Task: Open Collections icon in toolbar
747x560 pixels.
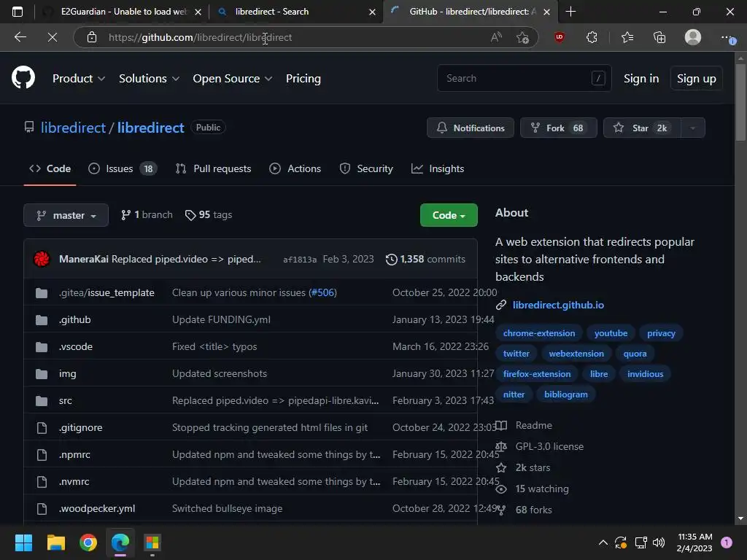Action: point(659,37)
